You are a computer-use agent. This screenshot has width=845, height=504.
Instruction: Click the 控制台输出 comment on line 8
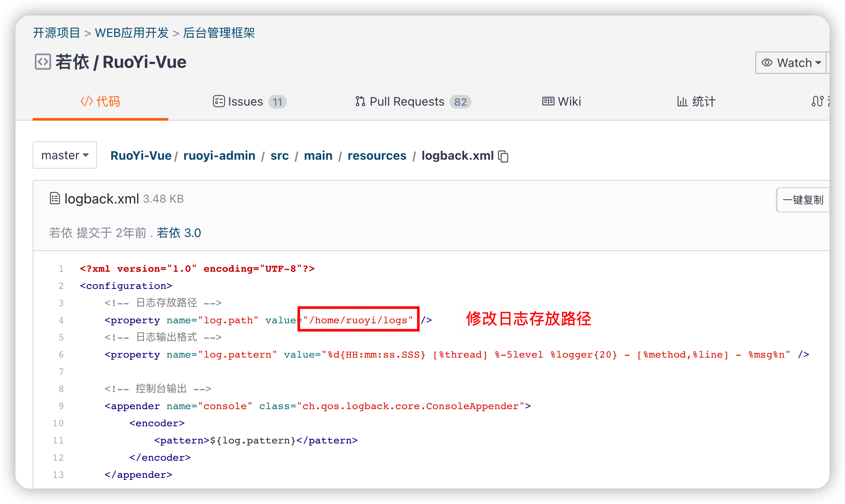[158, 389]
